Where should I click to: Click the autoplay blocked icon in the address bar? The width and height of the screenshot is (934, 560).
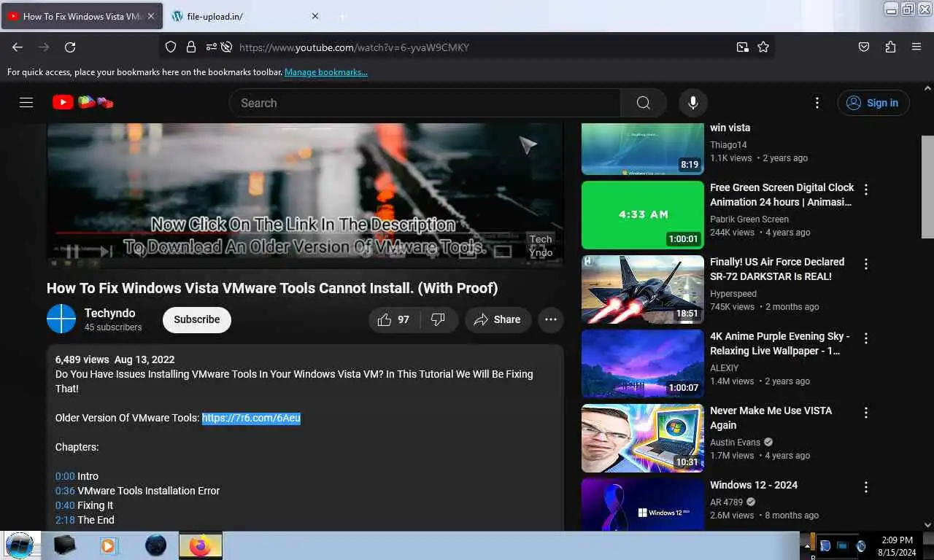click(227, 47)
